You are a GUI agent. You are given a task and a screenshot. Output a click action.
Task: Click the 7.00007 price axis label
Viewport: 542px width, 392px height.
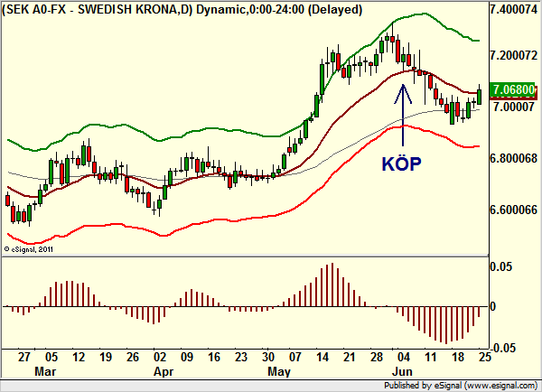tap(514, 107)
